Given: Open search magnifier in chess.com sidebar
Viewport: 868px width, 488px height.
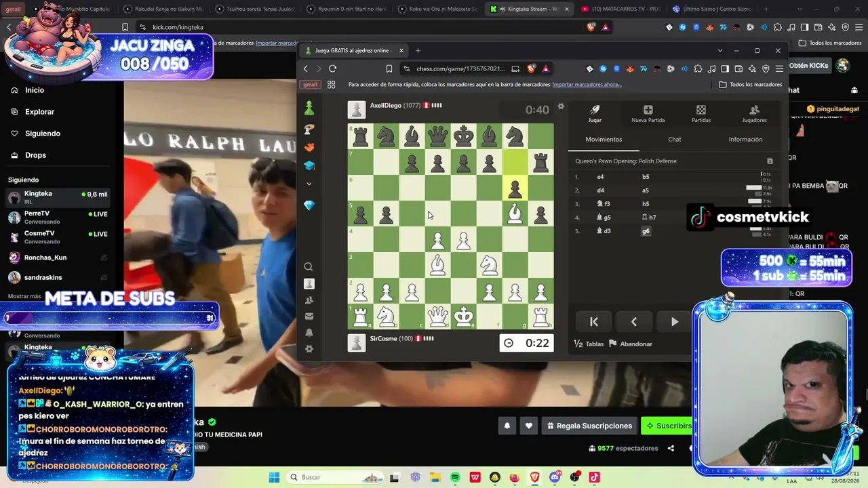Looking at the screenshot, I should click(309, 267).
